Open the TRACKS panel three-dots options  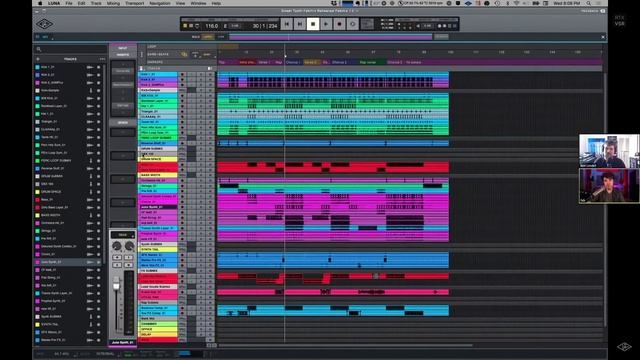[x=102, y=59]
